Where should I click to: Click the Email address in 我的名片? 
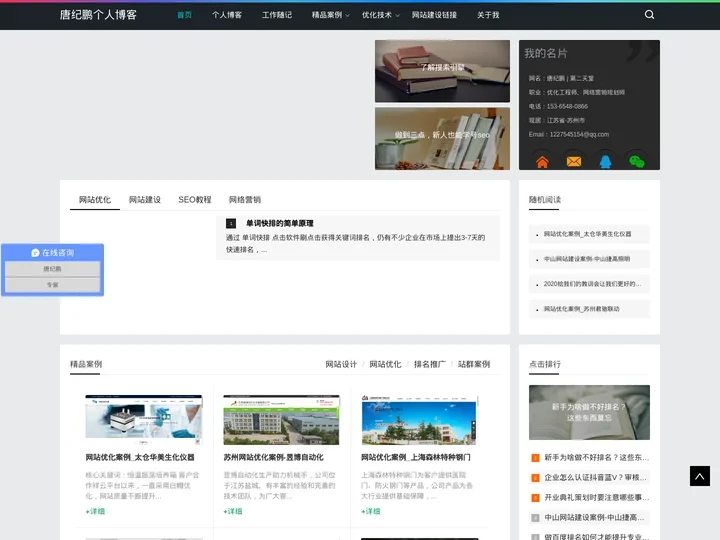pos(579,135)
